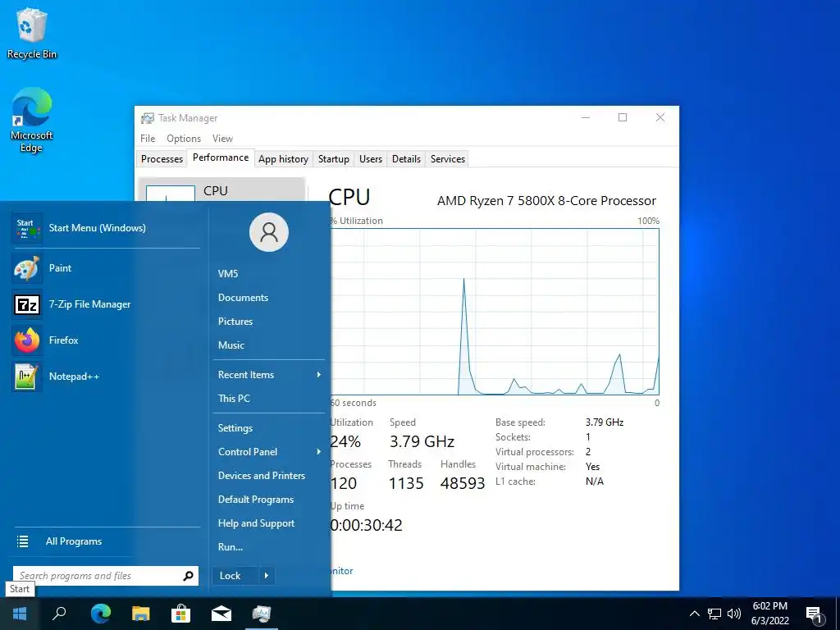Open This PC from the start menu
Screen dimensions: 840x630
click(234, 398)
